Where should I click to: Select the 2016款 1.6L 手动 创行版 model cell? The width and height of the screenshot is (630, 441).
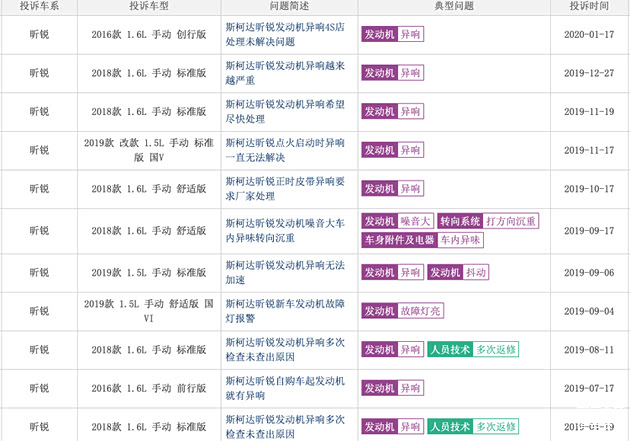148,34
